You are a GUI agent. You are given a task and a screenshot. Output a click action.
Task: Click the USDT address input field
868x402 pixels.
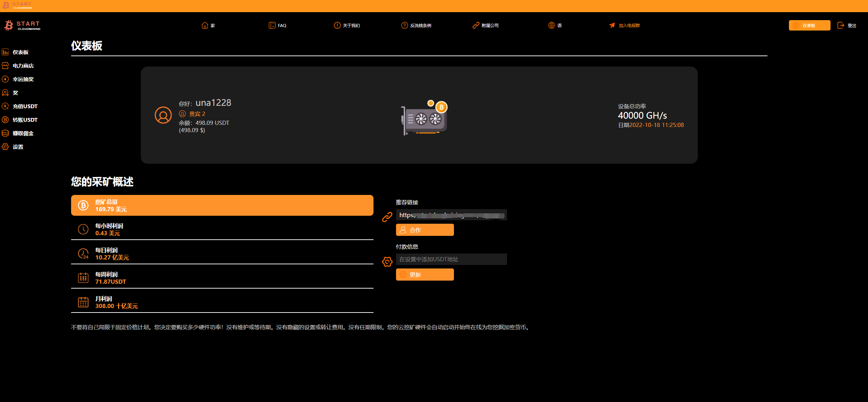[x=451, y=259]
